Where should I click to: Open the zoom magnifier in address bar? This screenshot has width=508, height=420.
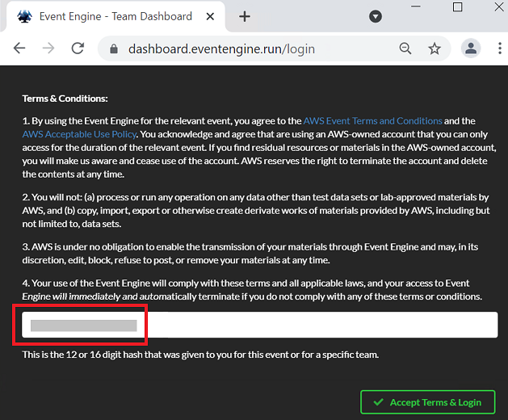(x=405, y=48)
